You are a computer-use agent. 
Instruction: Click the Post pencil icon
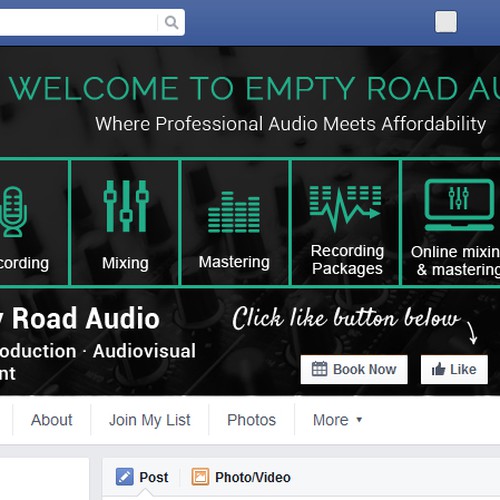click(x=124, y=477)
